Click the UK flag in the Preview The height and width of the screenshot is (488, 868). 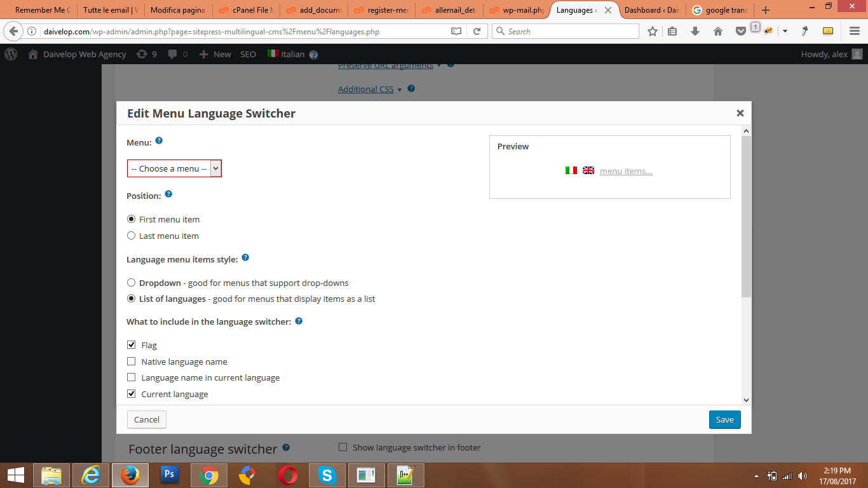pos(588,170)
